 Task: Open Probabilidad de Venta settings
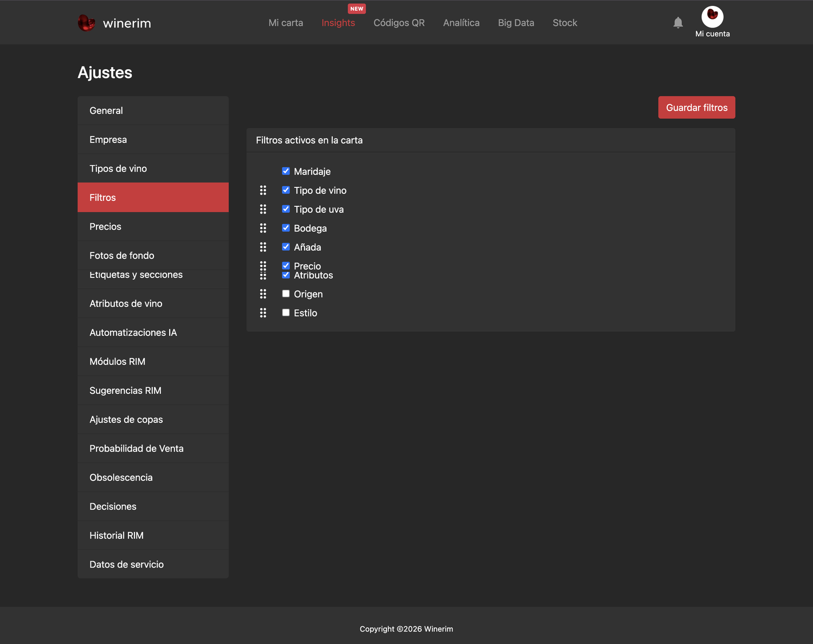pos(153,448)
